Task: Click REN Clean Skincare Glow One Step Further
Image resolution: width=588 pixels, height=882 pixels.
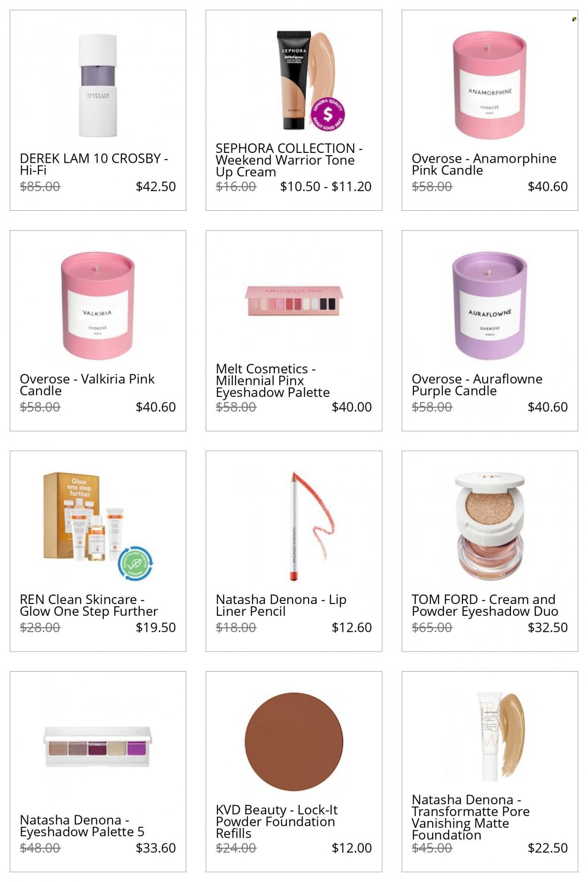Action: [89, 605]
